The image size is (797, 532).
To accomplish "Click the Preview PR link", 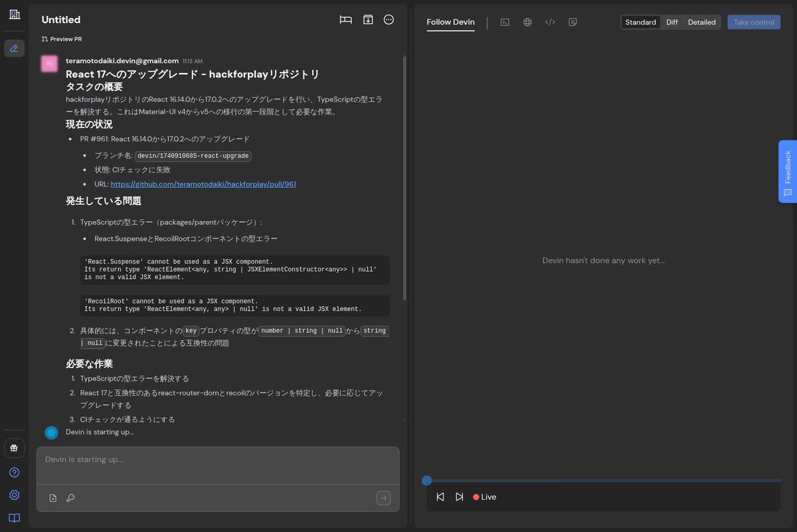I will (62, 39).
